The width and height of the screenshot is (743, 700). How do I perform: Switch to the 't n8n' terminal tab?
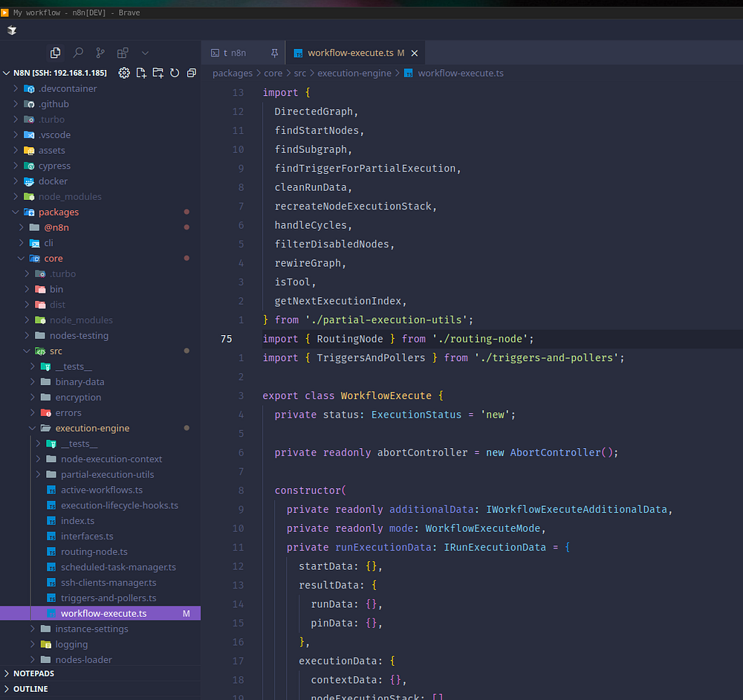234,53
